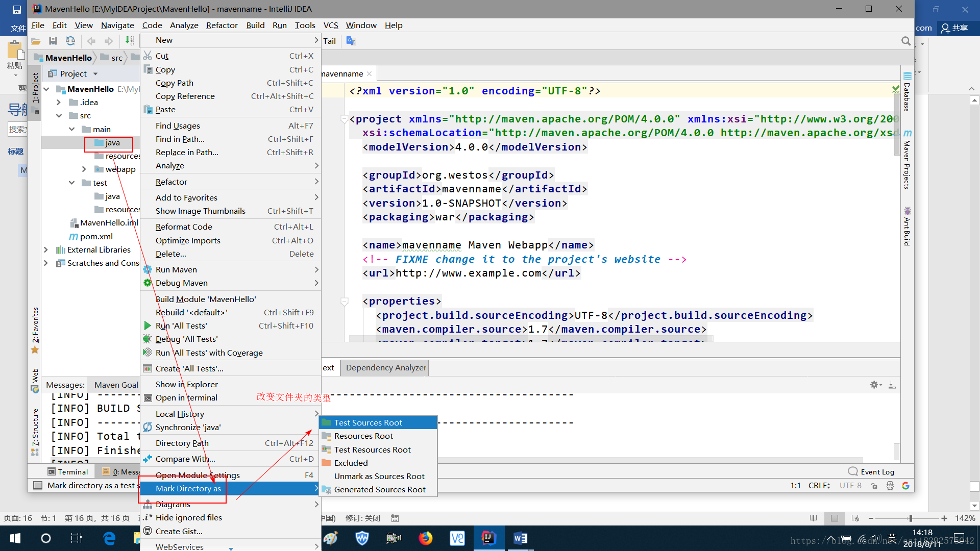
Task: Click the translate icon next to Tail
Action: click(x=351, y=41)
